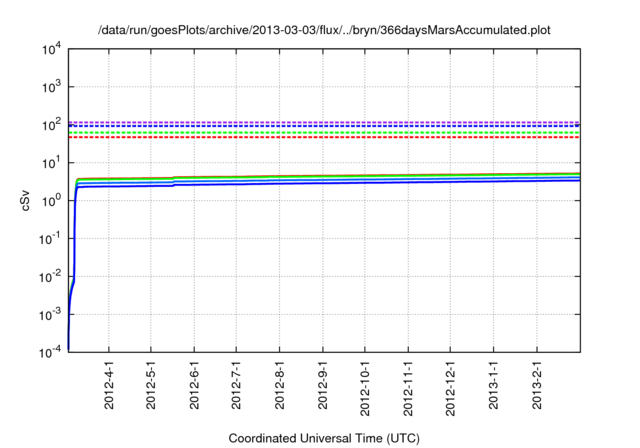Click the y-axis label 10^0
Image resolution: width=640 pixels, height=448 pixels.
click(52, 200)
